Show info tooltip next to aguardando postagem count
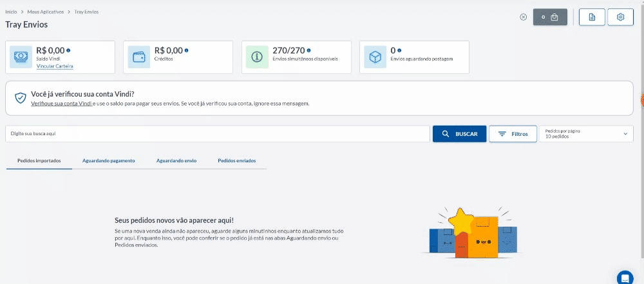 pyautogui.click(x=399, y=50)
